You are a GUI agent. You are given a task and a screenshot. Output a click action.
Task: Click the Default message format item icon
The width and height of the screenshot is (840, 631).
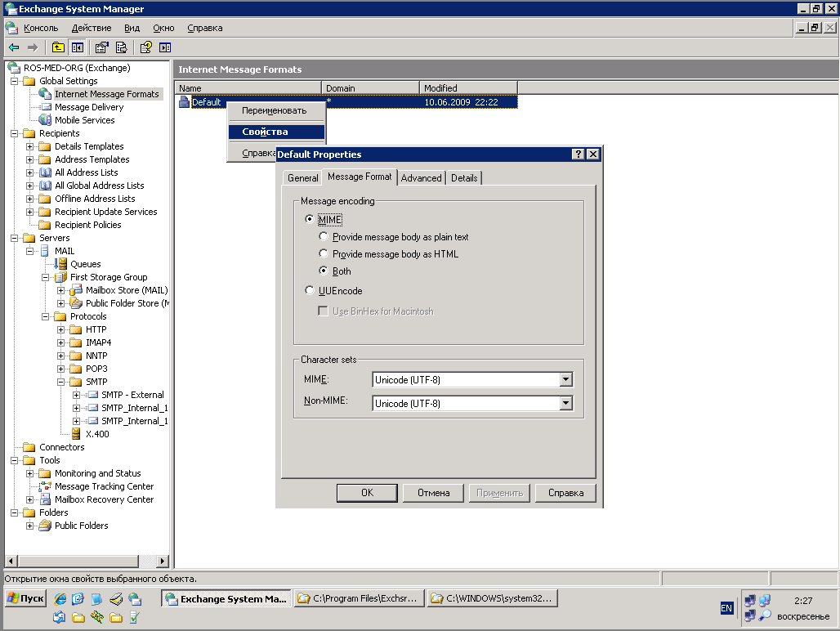click(185, 102)
